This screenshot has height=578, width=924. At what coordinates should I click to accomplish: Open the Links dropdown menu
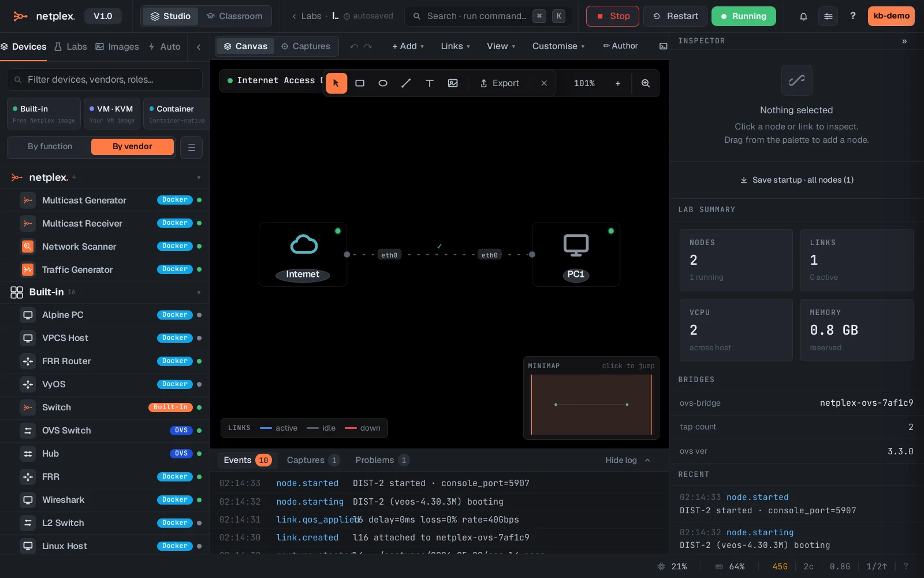tap(455, 46)
